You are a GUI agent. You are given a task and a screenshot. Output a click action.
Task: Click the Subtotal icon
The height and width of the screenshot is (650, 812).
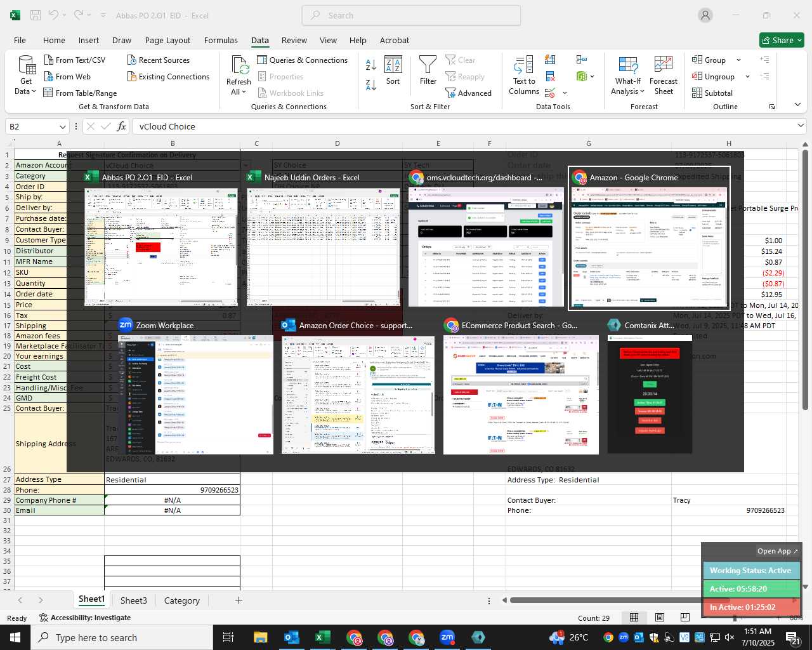[x=712, y=93]
